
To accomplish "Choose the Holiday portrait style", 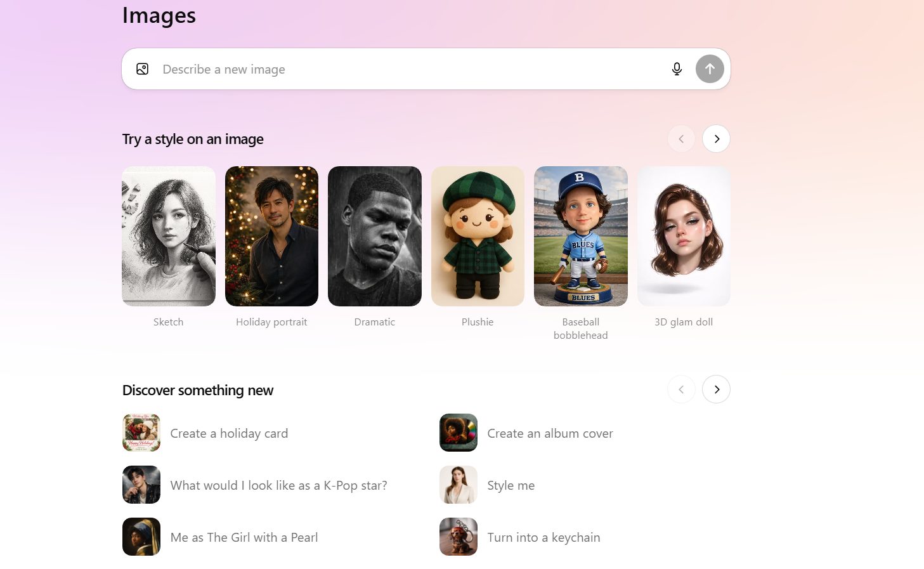I will tap(271, 236).
